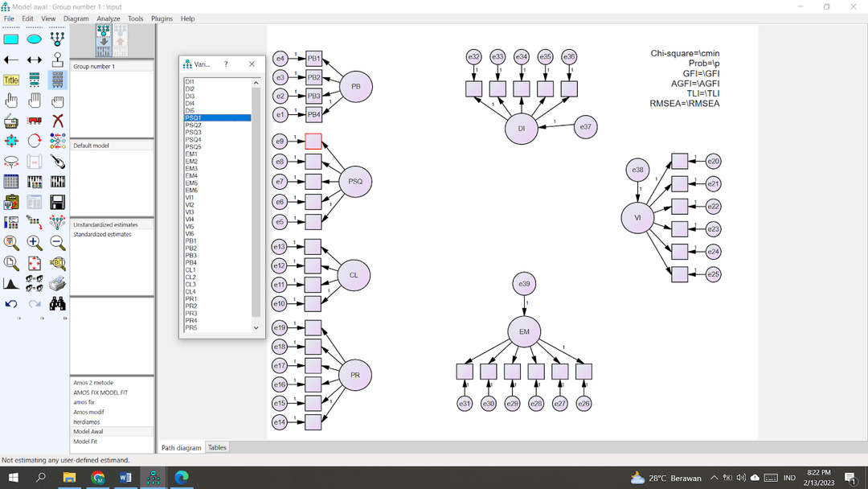Pick the double-headed Draw covariances arrow tool
The height and width of the screenshot is (489, 868).
point(35,60)
